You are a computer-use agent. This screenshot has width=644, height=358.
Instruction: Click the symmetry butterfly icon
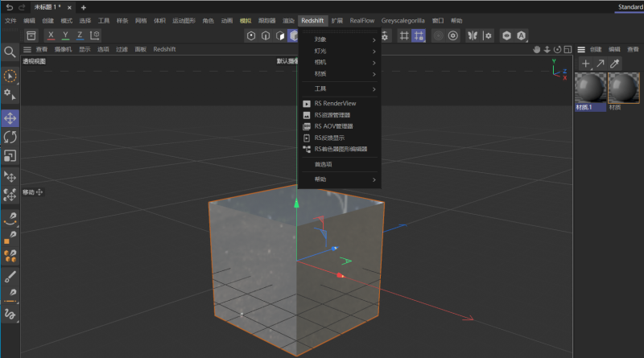pyautogui.click(x=473, y=35)
